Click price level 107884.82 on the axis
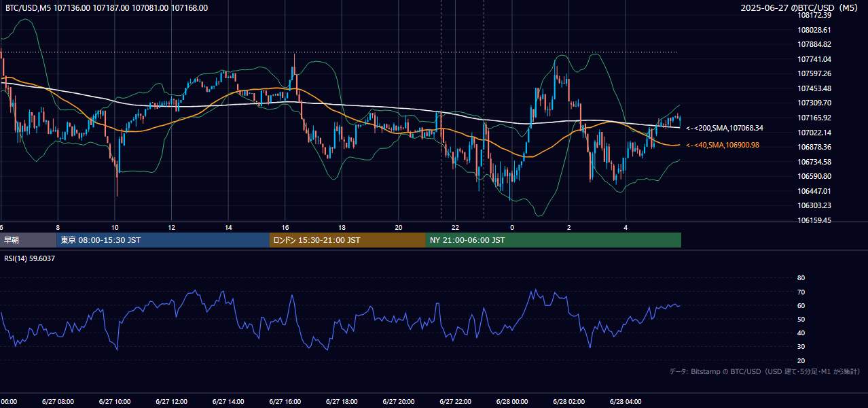Image resolution: width=868 pixels, height=408 pixels. point(814,44)
